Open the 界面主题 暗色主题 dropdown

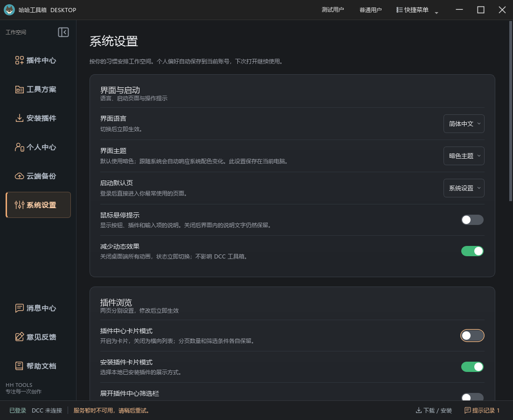[464, 156]
